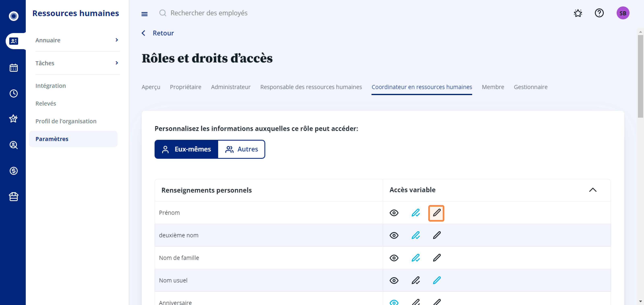This screenshot has width=644, height=305.
Task: Click the Prénom row label
Action: click(169, 213)
